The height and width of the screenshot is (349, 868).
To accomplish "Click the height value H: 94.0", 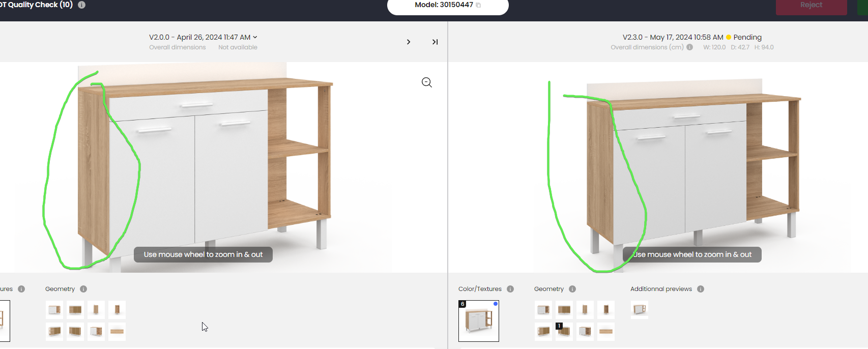I will coord(764,47).
